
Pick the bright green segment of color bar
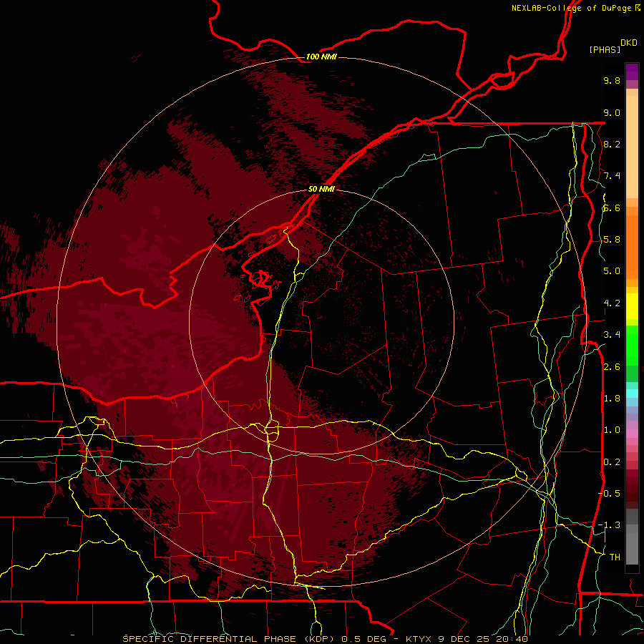point(632,345)
